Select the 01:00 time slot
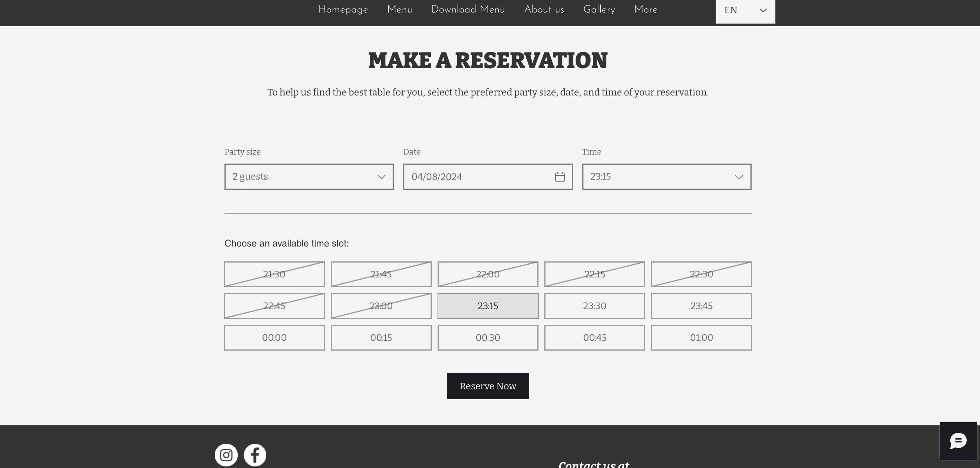 click(x=701, y=338)
